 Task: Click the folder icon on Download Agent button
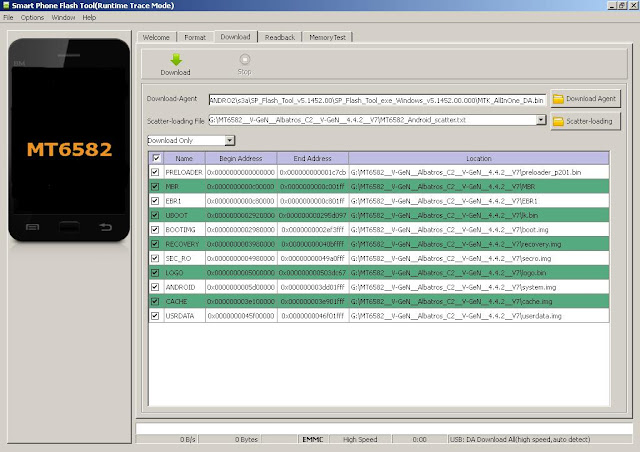pos(558,99)
